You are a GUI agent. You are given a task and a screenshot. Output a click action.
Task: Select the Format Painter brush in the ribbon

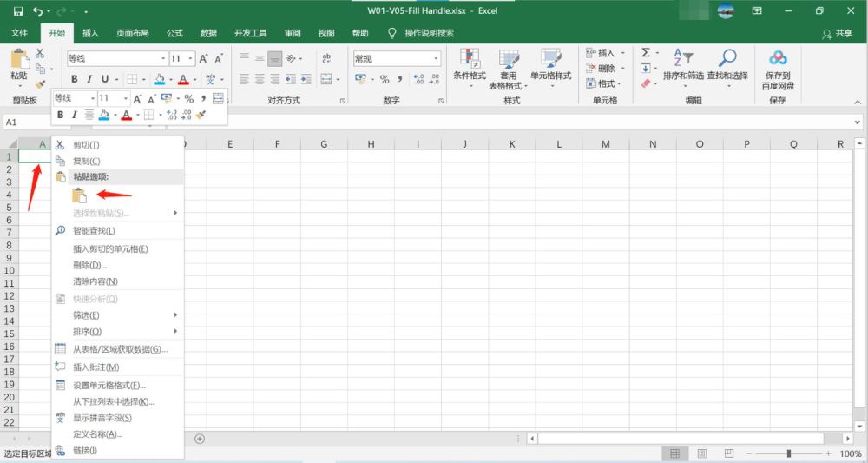point(41,84)
